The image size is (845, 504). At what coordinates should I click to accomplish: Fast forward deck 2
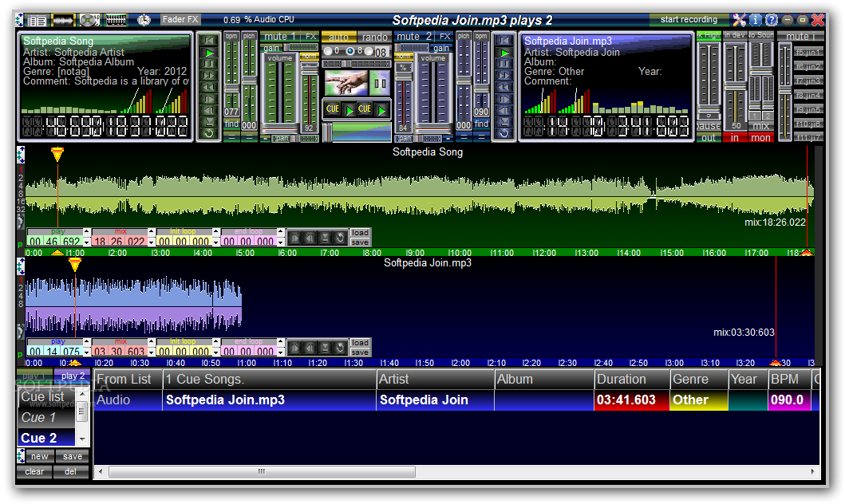[x=504, y=76]
